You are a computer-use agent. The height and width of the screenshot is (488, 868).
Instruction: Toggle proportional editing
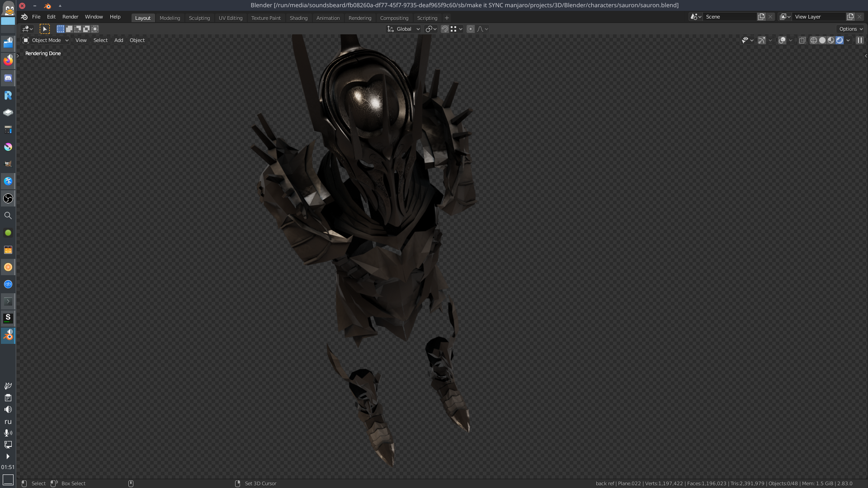tap(471, 29)
